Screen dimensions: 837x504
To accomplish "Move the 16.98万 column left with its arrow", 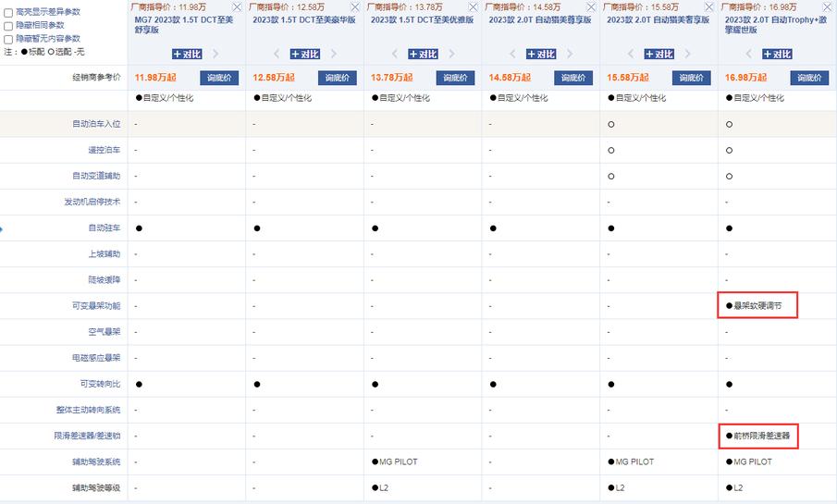I will [748, 54].
